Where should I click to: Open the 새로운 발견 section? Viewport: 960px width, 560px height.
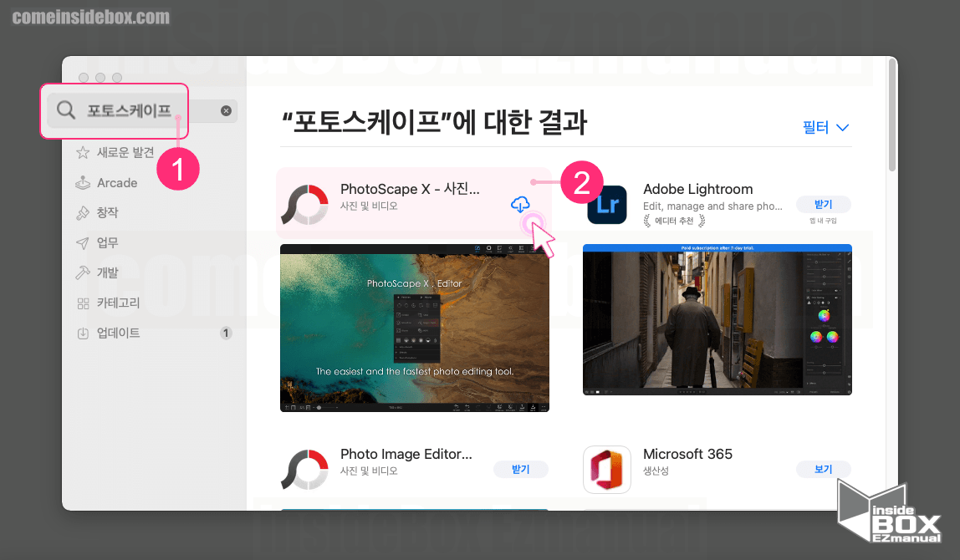tap(125, 152)
